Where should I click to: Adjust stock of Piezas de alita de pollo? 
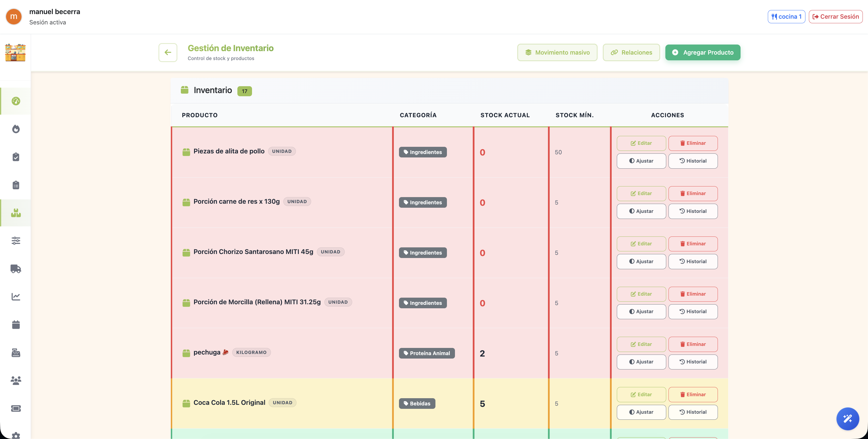(641, 161)
